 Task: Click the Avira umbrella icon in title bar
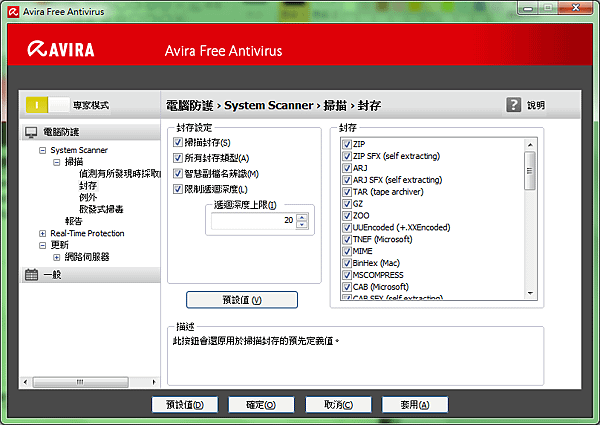coord(13,12)
